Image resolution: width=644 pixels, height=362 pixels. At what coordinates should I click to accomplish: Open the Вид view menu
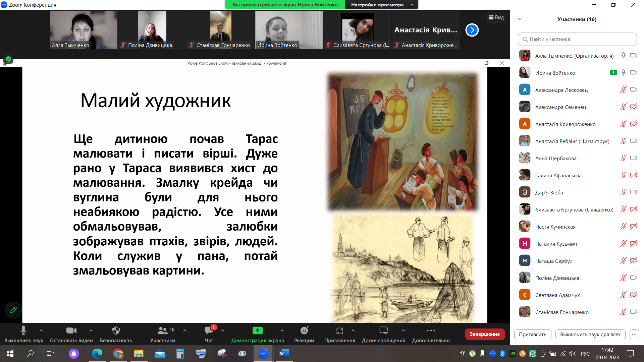pyautogui.click(x=496, y=17)
